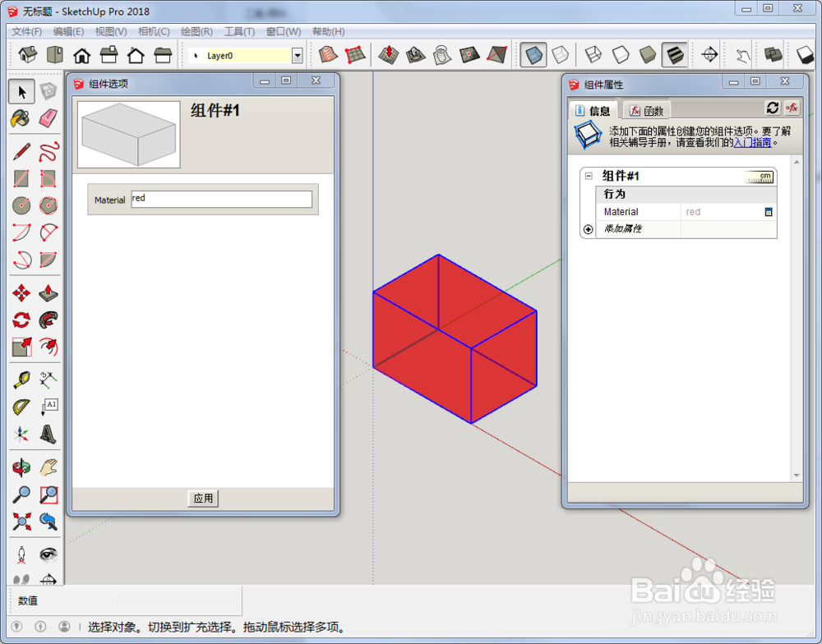The image size is (822, 644).
Task: Select the Push/Pull tool
Action: (48, 293)
